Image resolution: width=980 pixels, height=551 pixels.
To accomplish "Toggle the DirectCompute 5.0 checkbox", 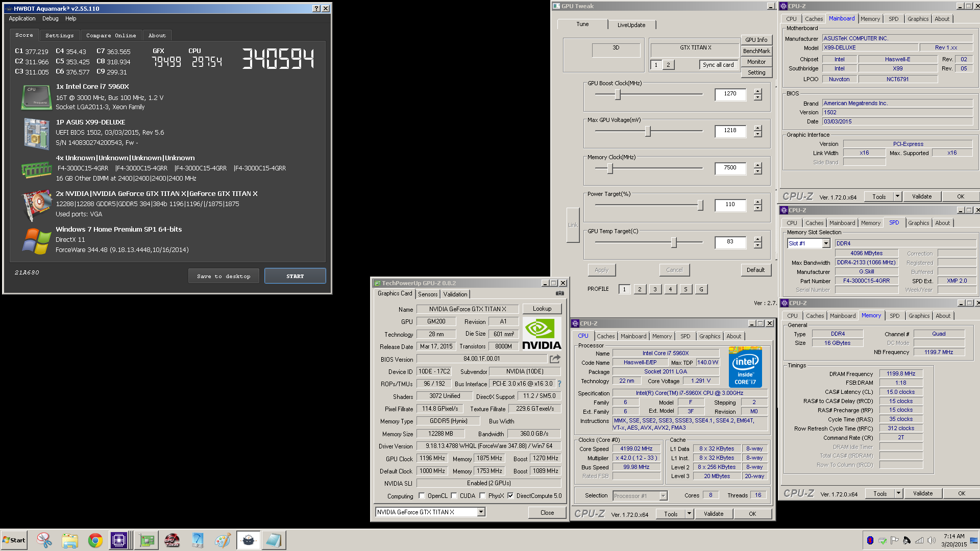I will pyautogui.click(x=510, y=495).
